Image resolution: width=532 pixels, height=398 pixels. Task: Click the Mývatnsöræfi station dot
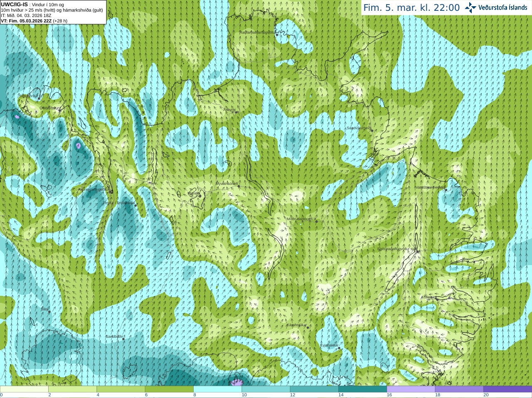point(239,186)
